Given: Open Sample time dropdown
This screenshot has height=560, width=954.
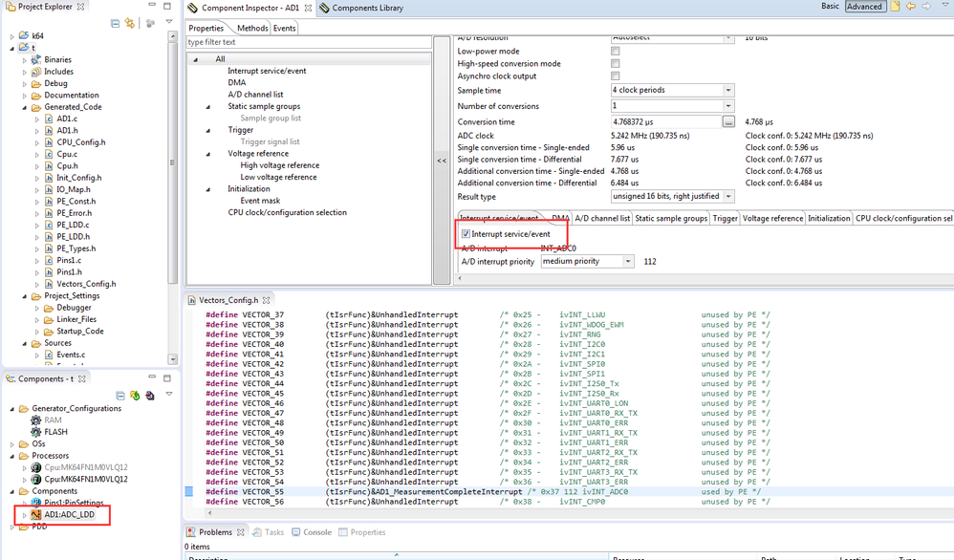Looking at the screenshot, I should (728, 90).
